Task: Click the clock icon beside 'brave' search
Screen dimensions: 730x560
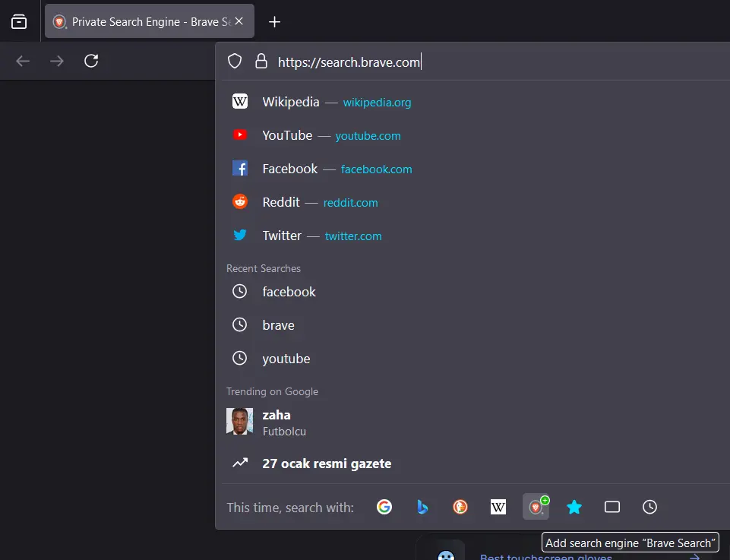Action: (x=240, y=325)
